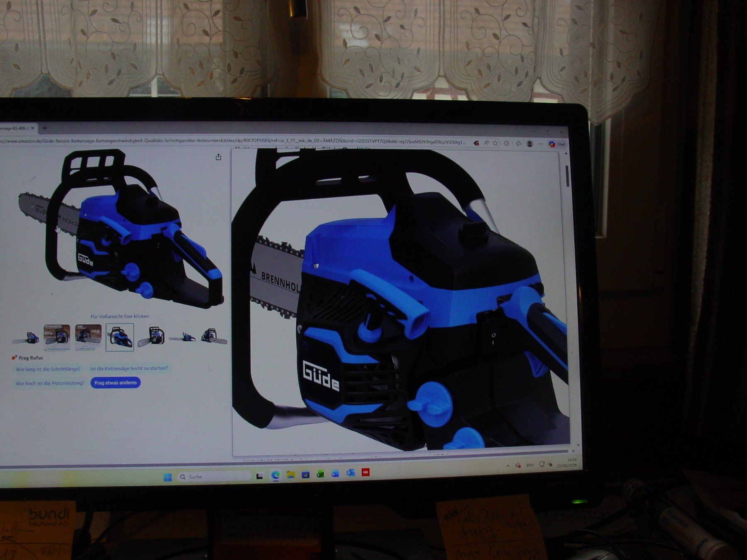Open the Favorites list icon in the toolbar
747x560 pixels.
coord(518,144)
